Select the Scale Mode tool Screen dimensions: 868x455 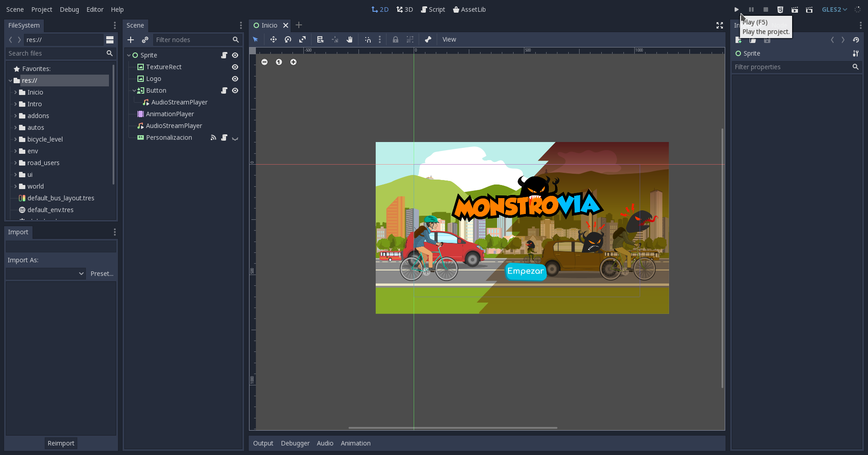coord(302,39)
